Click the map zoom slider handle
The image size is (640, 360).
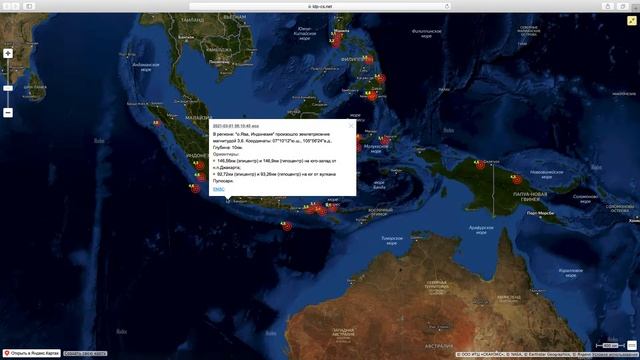(8, 88)
